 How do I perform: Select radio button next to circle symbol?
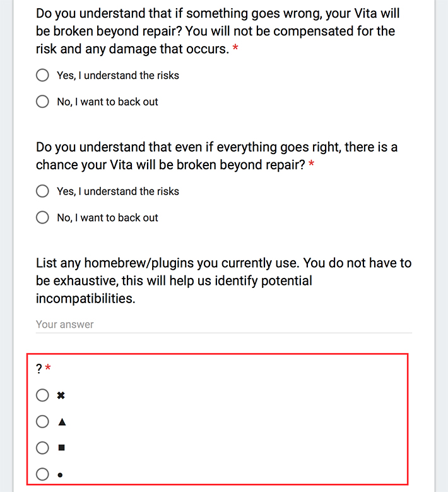coord(42,474)
